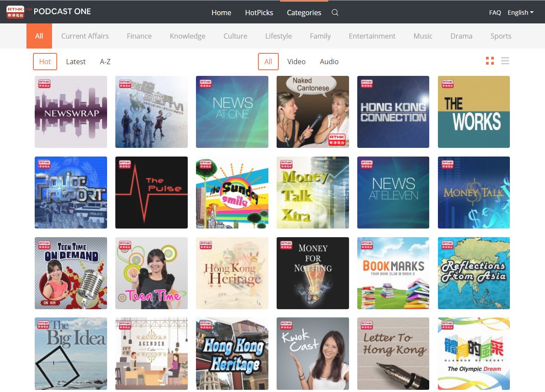
Task: Open the News at One podcast
Action: pyautogui.click(x=232, y=112)
